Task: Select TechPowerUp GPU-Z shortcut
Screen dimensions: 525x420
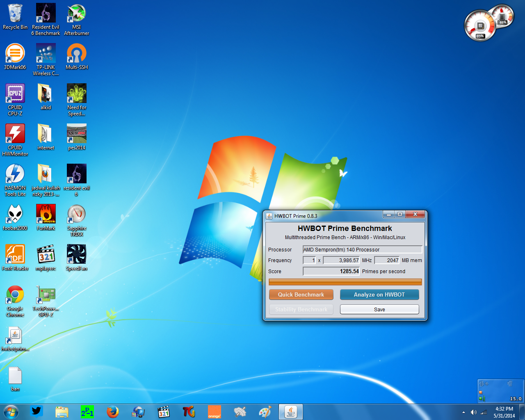Action: 46,301
